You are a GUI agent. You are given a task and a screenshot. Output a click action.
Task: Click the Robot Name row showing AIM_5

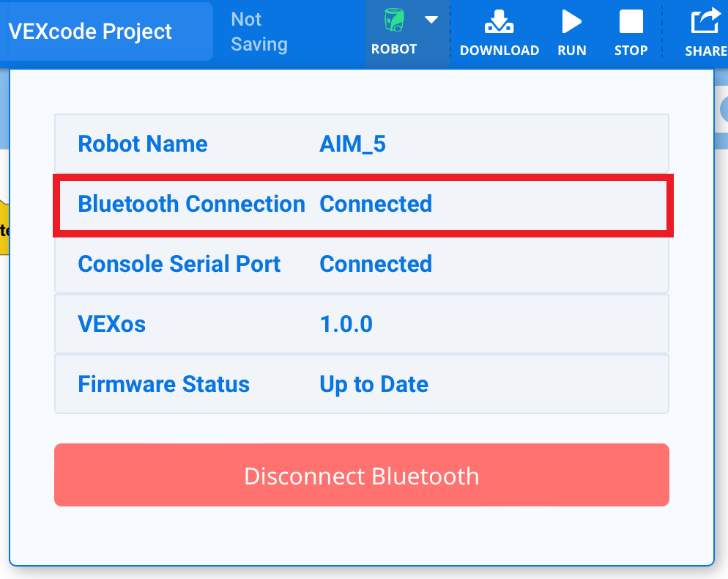click(x=363, y=144)
